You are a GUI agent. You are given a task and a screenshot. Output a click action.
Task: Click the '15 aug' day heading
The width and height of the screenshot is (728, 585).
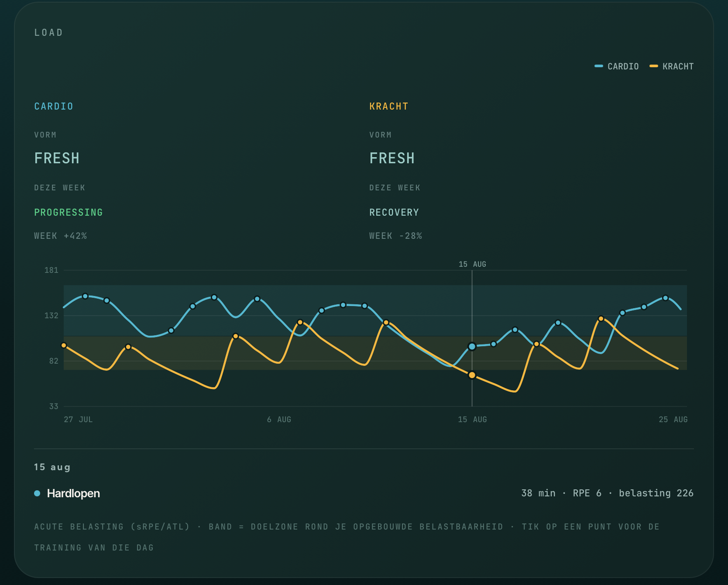click(52, 467)
